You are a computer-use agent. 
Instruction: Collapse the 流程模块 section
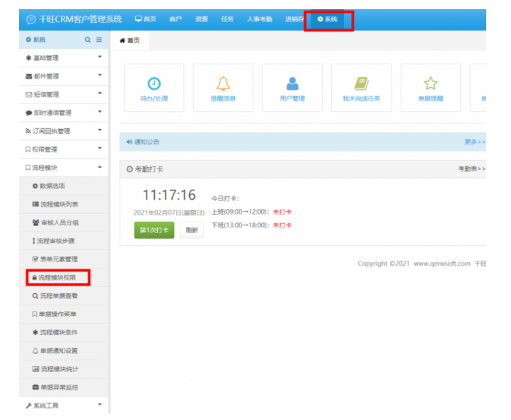(64, 168)
